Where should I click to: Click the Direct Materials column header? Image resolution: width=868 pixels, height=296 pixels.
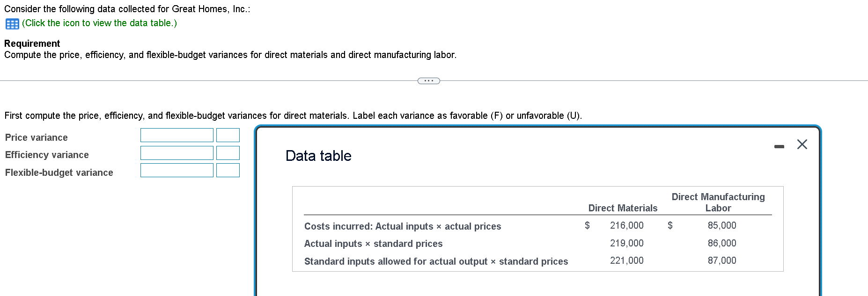click(x=623, y=208)
